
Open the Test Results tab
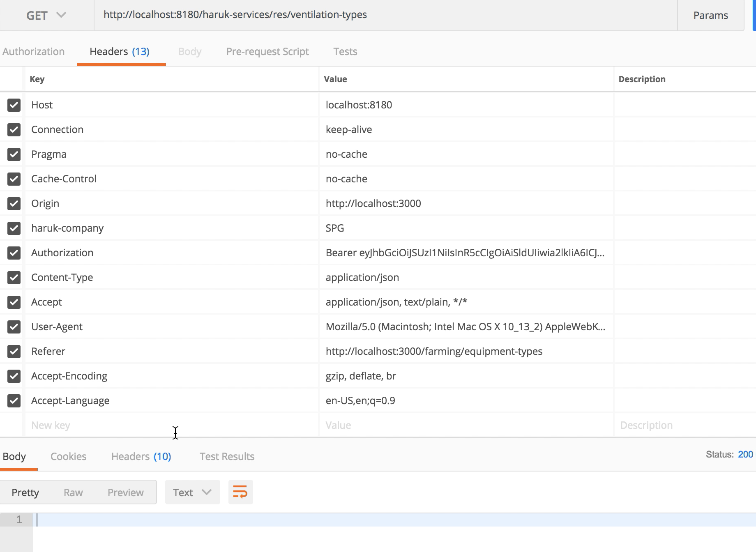[227, 457]
